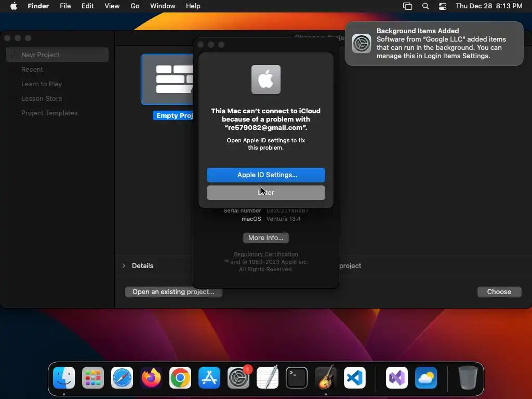Click the Apple logo icon in the iCloud dialog

point(265,79)
